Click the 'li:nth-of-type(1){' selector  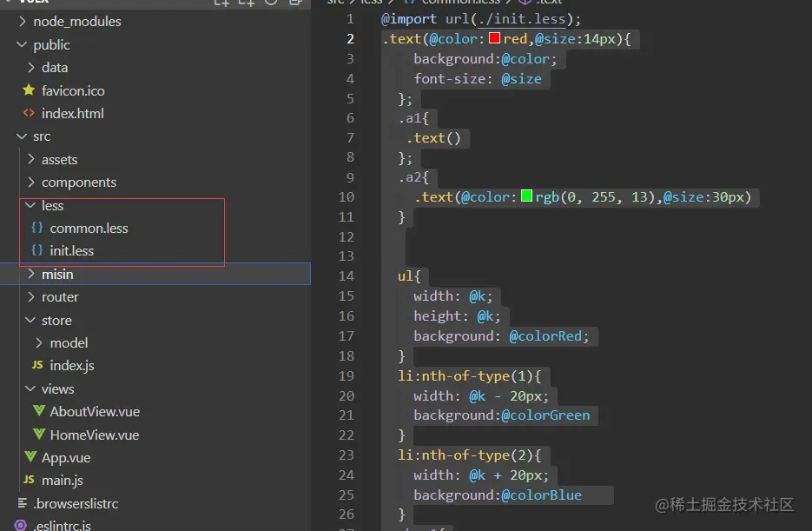(x=470, y=376)
